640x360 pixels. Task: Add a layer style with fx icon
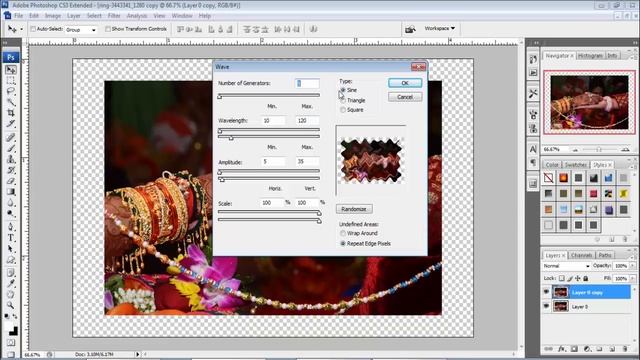pos(562,349)
